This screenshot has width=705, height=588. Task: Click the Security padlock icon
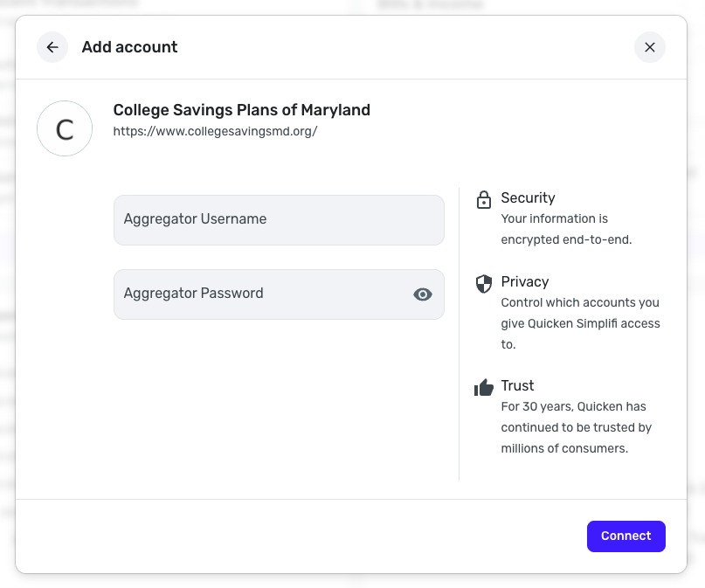click(x=483, y=200)
